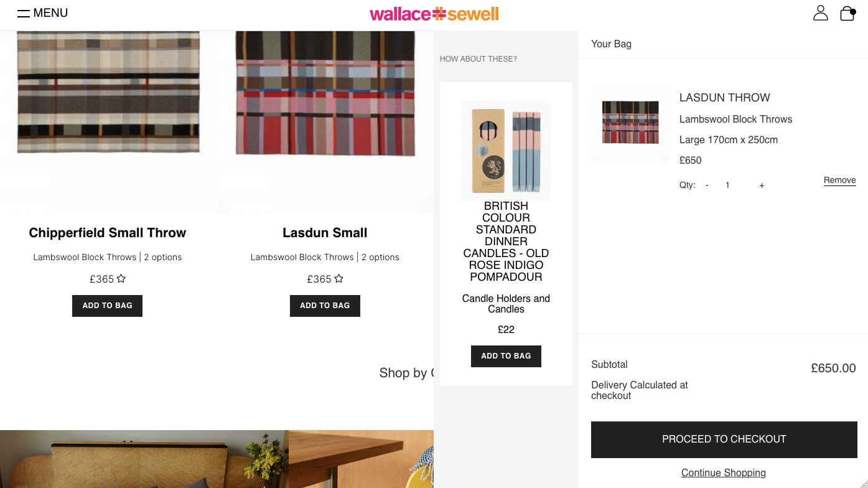Add Chipperfield Small Throw to bag
The height and width of the screenshot is (488, 868).
(x=107, y=306)
